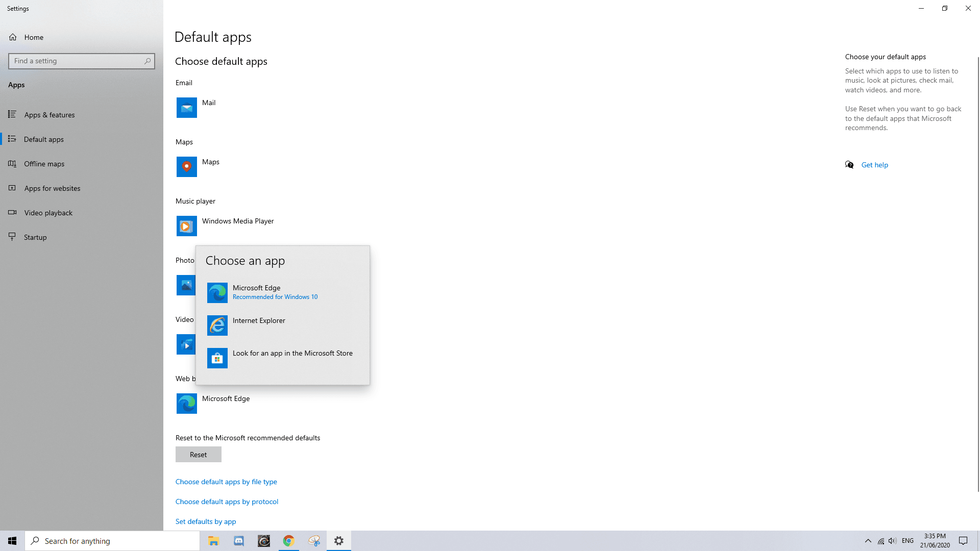Click the Get help link
Viewport: 980px width, 551px height.
pos(874,165)
